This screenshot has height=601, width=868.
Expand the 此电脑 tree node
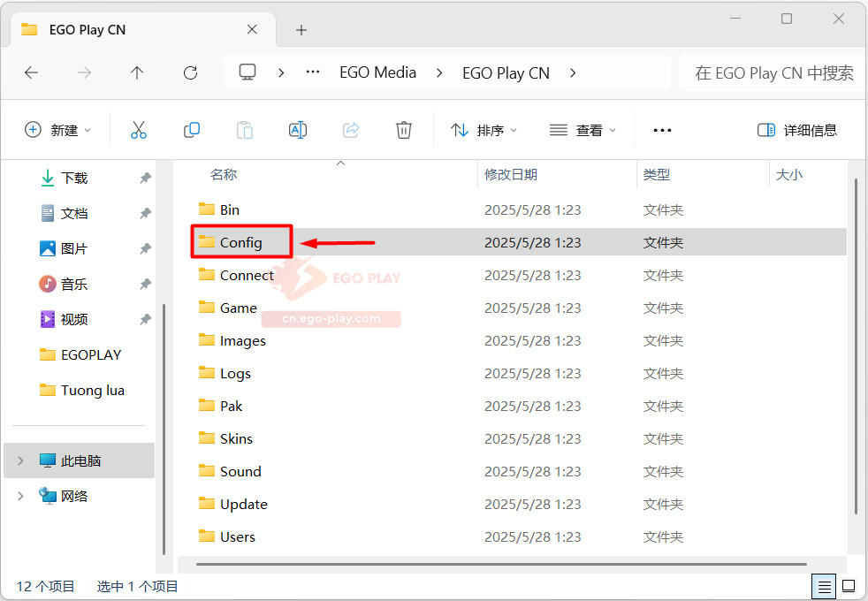[x=20, y=460]
